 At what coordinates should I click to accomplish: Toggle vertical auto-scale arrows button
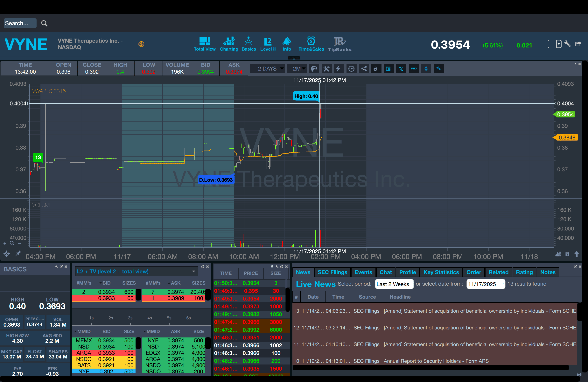426,69
